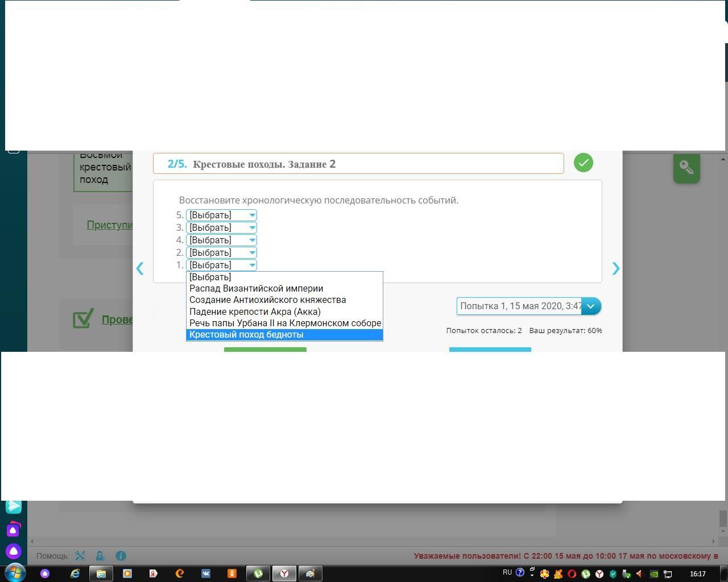This screenshot has height=582, width=728.
Task: Open Internet Explorer from taskbar
Action: pos(75,573)
